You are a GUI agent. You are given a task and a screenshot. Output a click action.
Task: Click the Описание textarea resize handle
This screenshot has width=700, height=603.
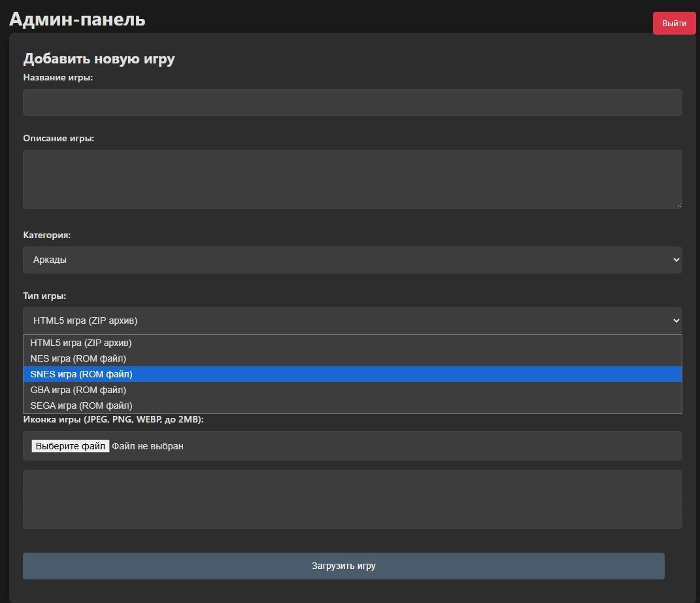[678, 205]
